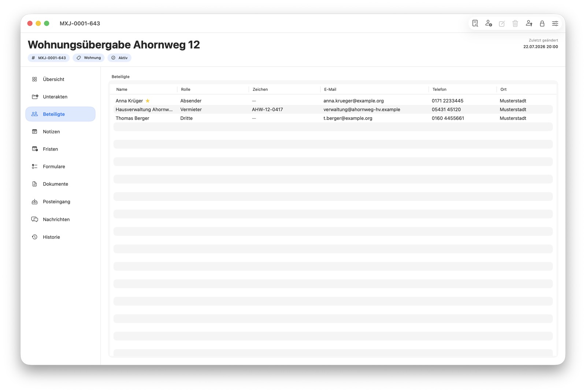Click the Vermieter role cell
586x392 pixels.
(191, 110)
